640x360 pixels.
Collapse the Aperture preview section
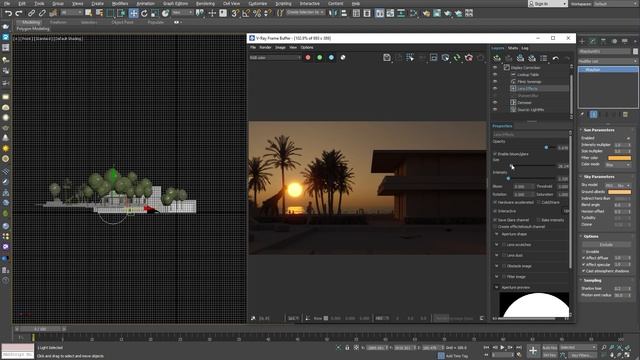point(497,287)
